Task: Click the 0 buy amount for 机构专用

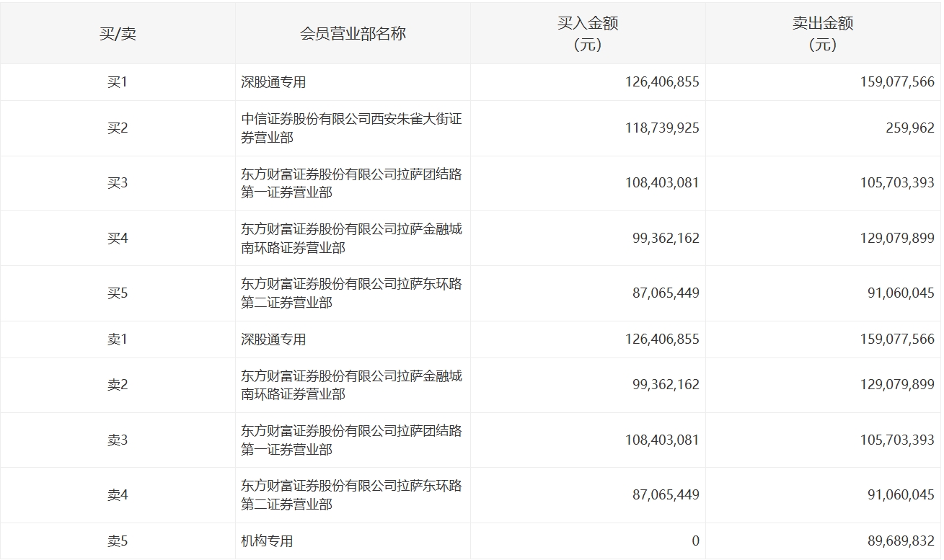Action: click(x=694, y=541)
